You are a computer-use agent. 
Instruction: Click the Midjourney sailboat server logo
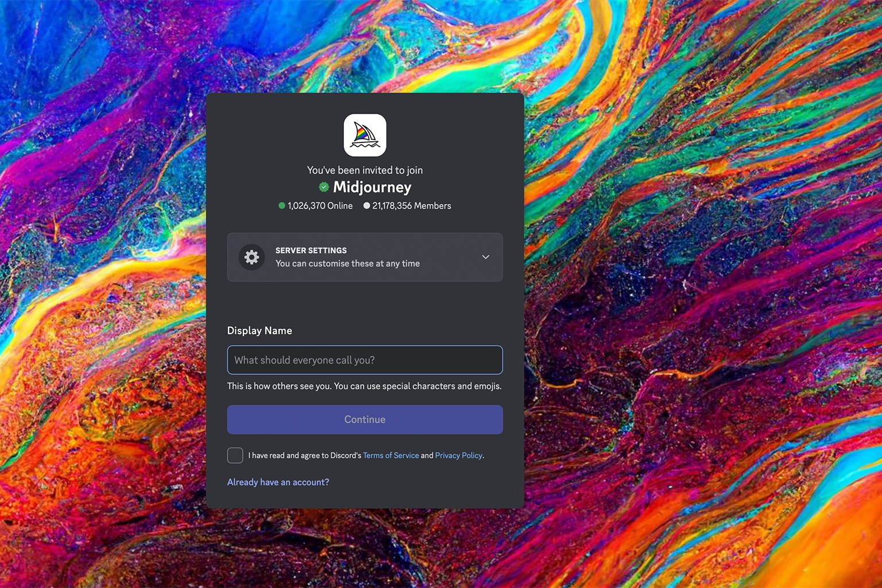pyautogui.click(x=365, y=135)
